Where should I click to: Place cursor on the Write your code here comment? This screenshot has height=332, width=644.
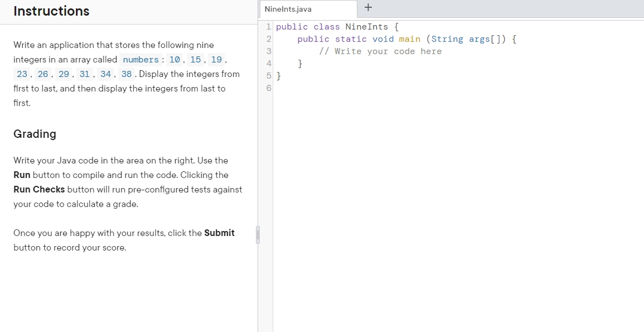click(x=379, y=51)
